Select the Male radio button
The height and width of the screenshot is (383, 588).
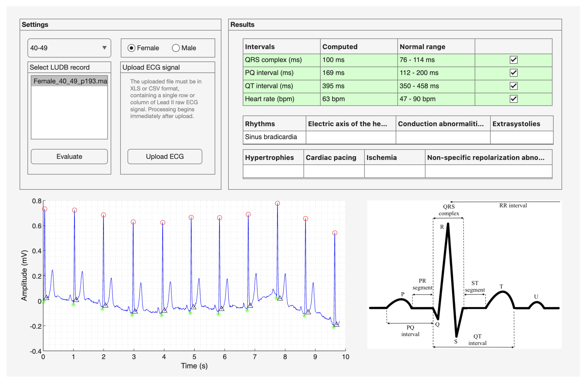(176, 48)
